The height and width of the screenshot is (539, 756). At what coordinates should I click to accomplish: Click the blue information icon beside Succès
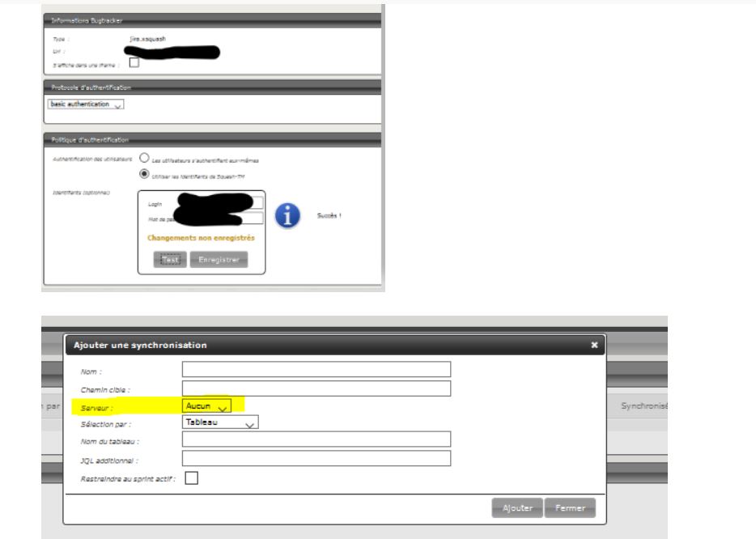click(x=289, y=215)
